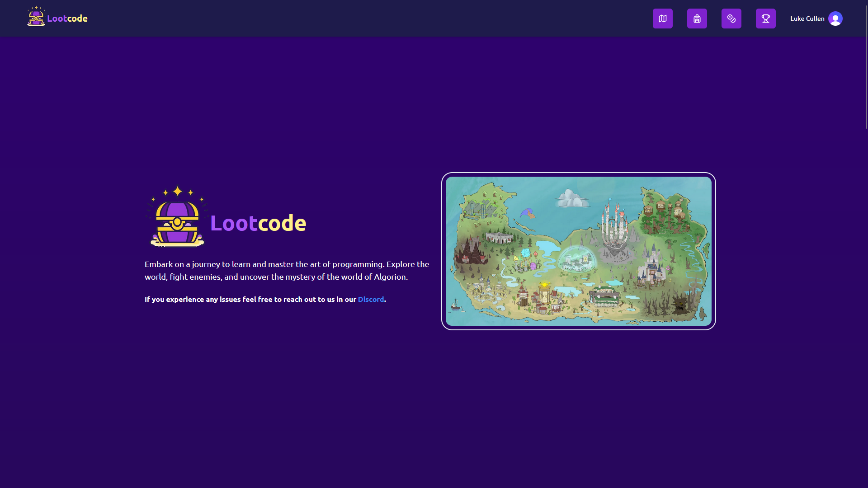
Task: Click the large treasure chest hero logo
Action: tap(177, 218)
